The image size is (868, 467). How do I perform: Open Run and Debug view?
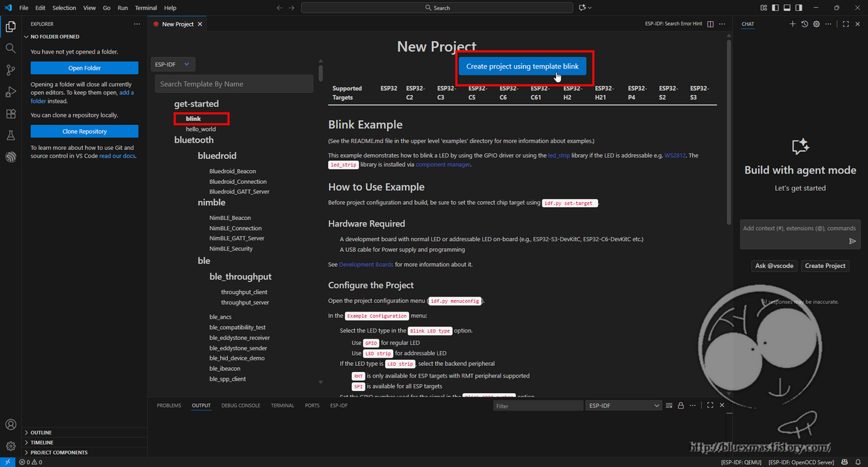click(x=10, y=92)
